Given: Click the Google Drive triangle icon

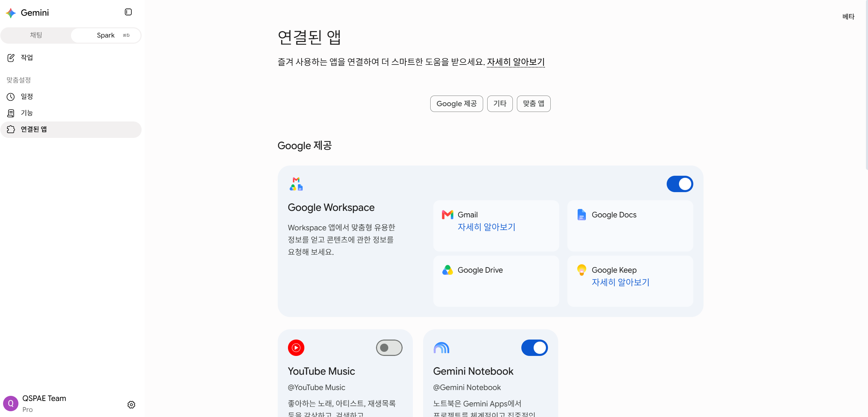Looking at the screenshot, I should point(448,270).
